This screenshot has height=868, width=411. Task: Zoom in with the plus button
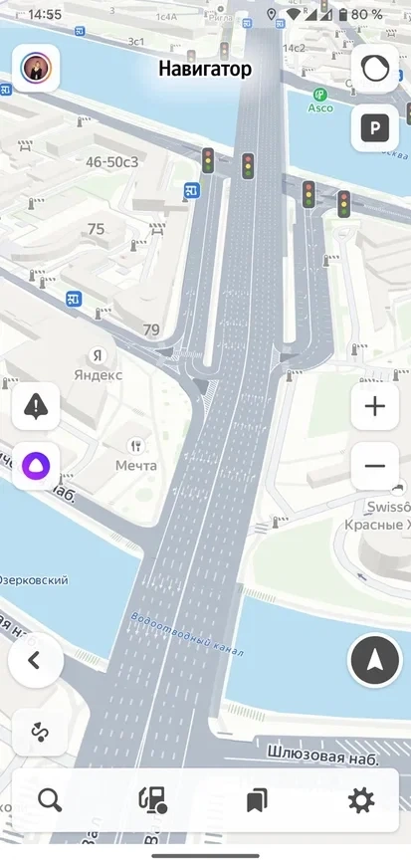(375, 407)
